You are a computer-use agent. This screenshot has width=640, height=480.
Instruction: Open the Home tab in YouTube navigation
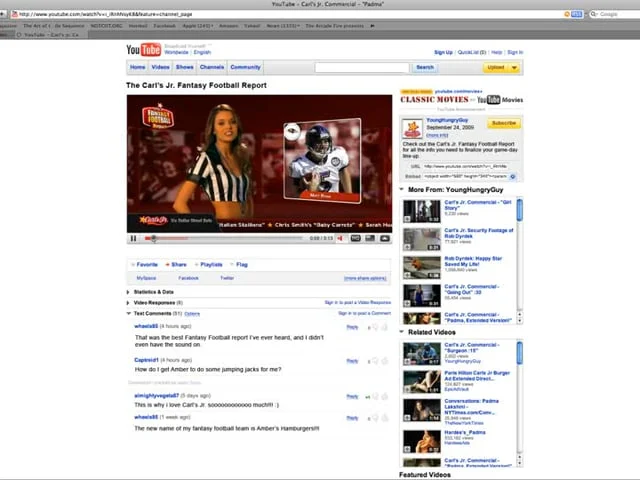coord(138,67)
